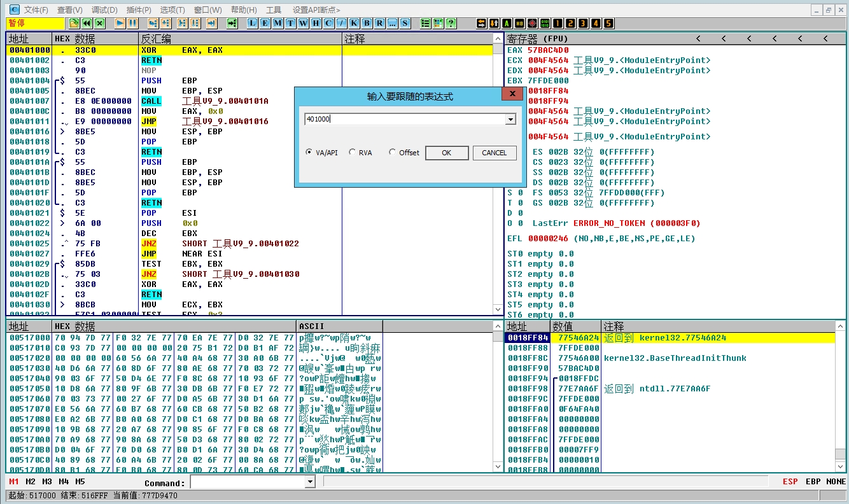Open the 插件(P) menu

coord(139,10)
